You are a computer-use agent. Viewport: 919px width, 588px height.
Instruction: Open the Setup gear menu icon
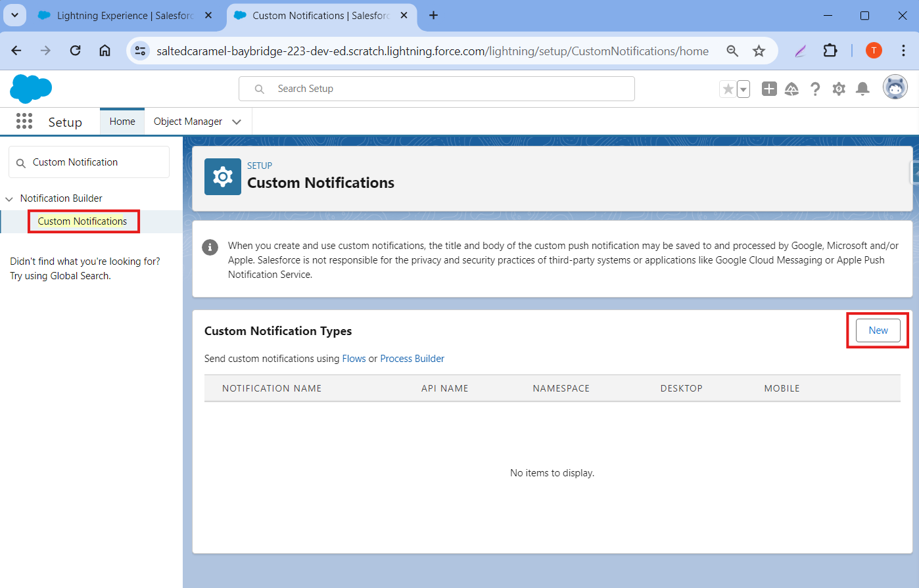point(839,89)
